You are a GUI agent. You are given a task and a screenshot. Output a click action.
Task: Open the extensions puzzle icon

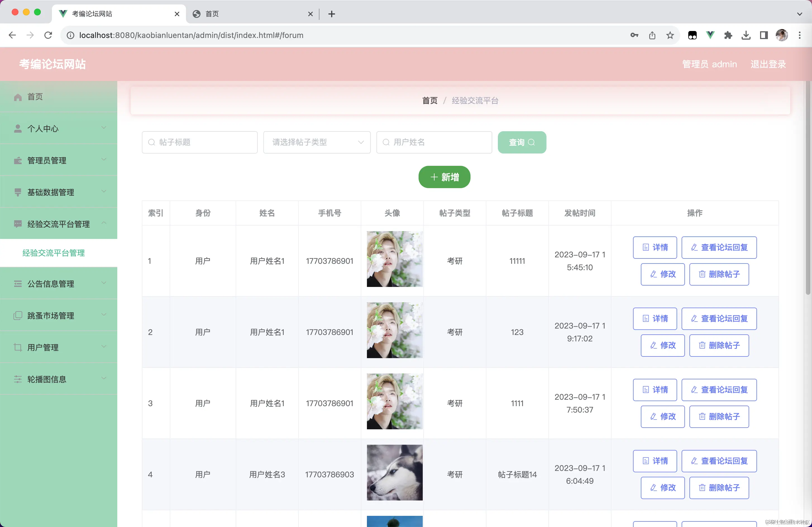tap(728, 35)
